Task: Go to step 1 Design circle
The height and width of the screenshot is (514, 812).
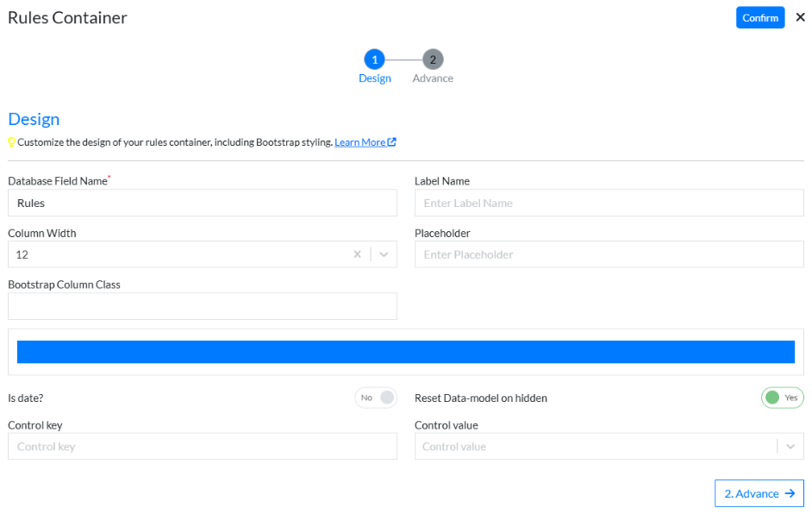Action: pos(374,60)
